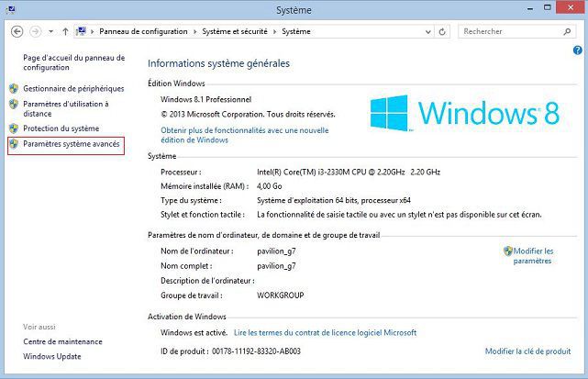Click Modifier la clé de produit

[527, 351]
